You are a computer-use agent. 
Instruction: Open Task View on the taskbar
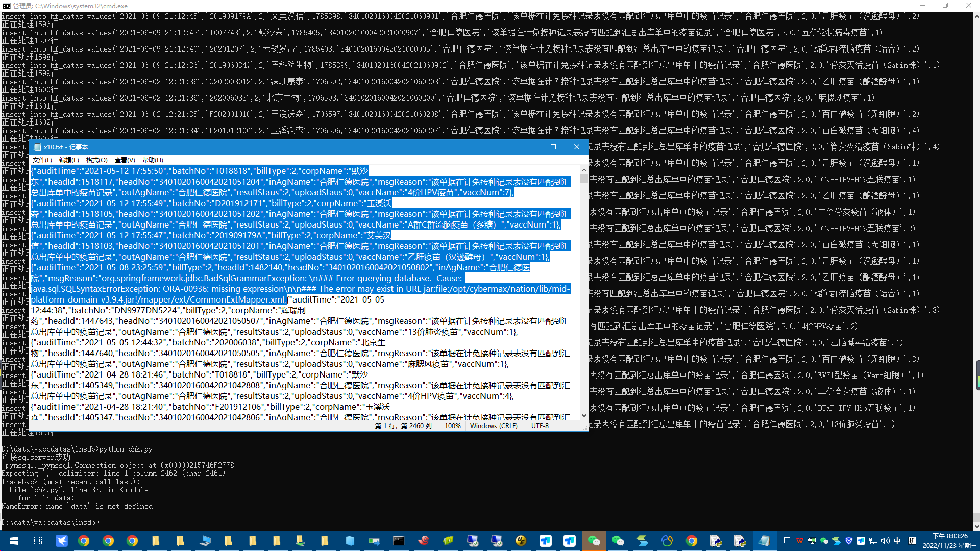click(x=38, y=541)
